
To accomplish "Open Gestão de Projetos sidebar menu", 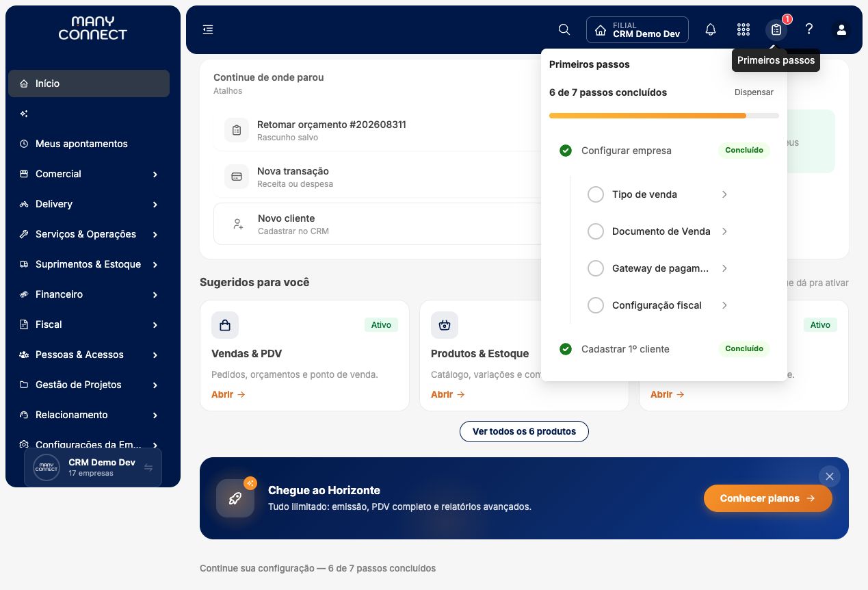I will 89,385.
